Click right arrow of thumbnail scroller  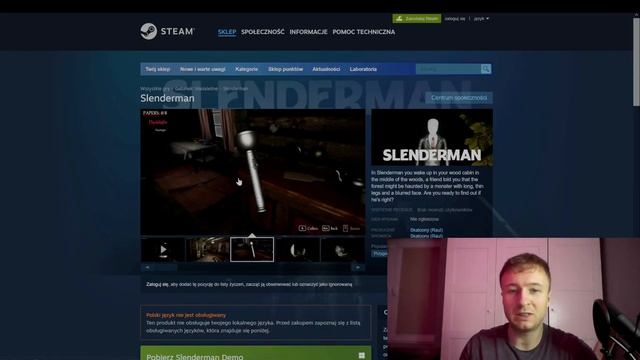coord(358,267)
